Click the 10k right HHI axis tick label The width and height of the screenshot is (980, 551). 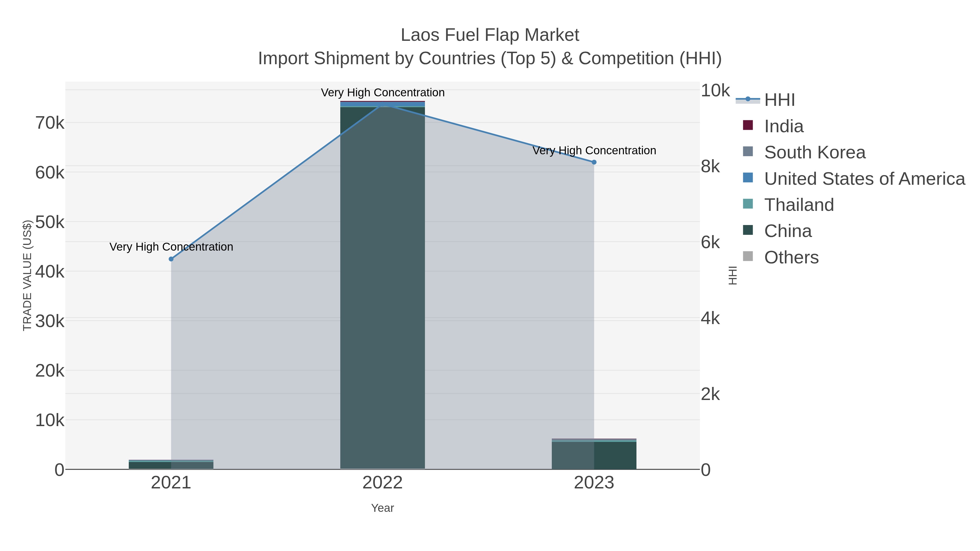point(715,91)
